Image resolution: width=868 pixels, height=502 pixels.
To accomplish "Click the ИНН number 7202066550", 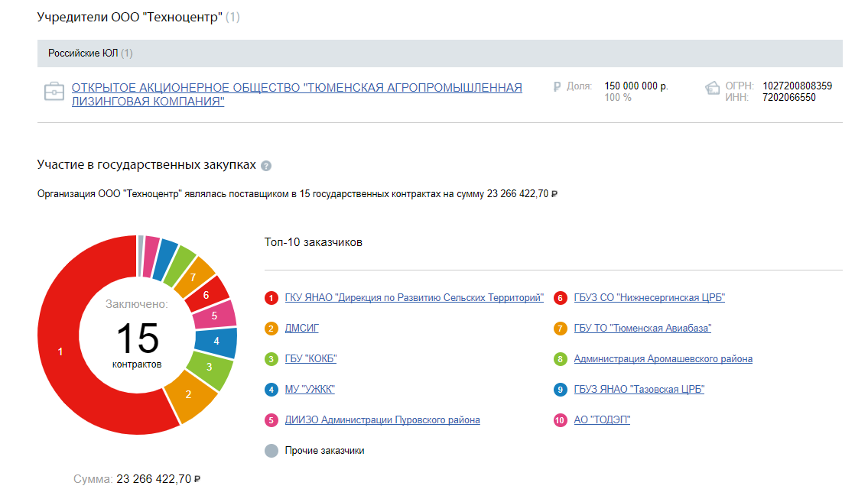I will coord(788,97).
